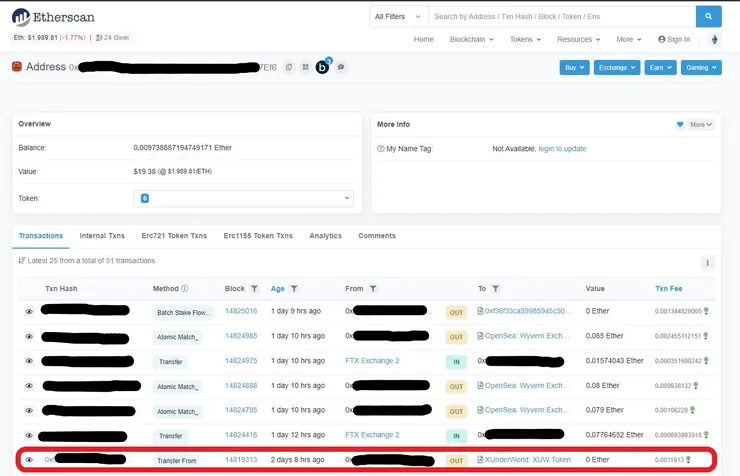Image resolution: width=740 pixels, height=476 pixels.
Task: Click the gas pump icon beside 24 Gwei
Action: [x=99, y=38]
